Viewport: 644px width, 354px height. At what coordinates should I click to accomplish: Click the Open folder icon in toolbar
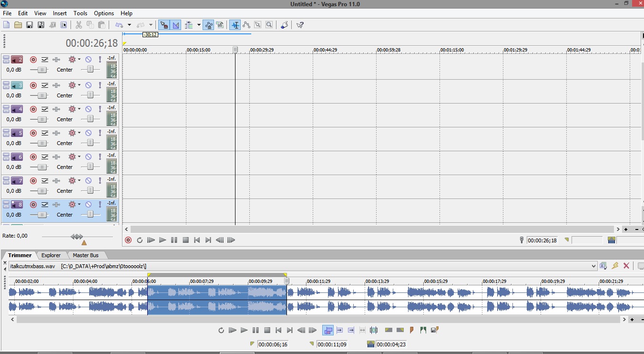[x=18, y=25]
